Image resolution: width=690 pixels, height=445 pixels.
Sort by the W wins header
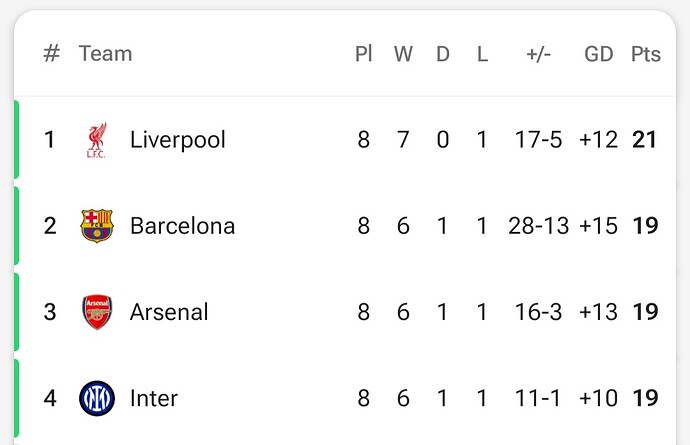tap(403, 54)
